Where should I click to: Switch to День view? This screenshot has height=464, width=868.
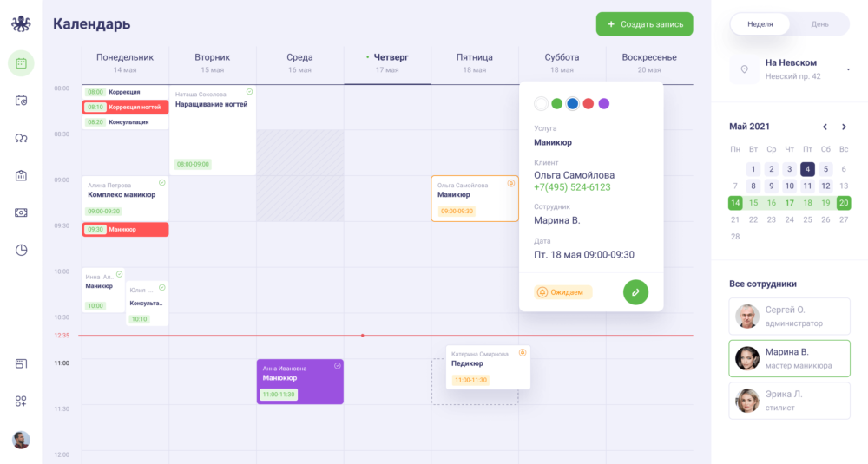click(x=820, y=24)
